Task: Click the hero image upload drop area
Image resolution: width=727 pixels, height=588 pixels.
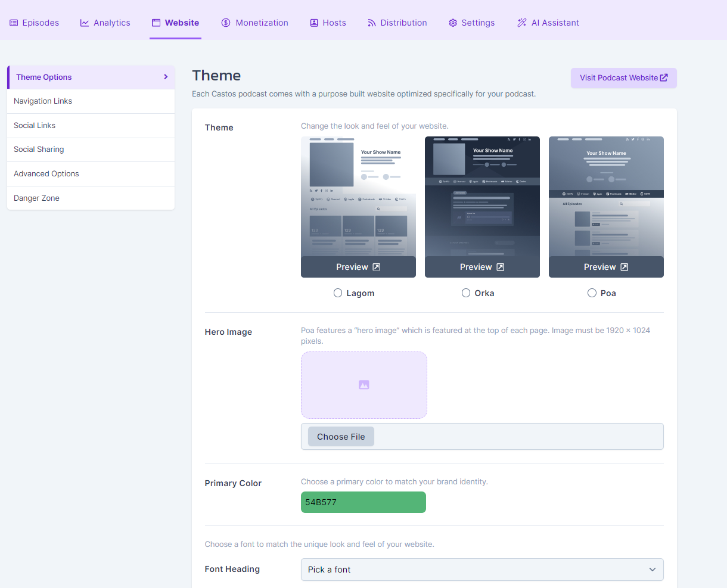Action: coord(364,385)
